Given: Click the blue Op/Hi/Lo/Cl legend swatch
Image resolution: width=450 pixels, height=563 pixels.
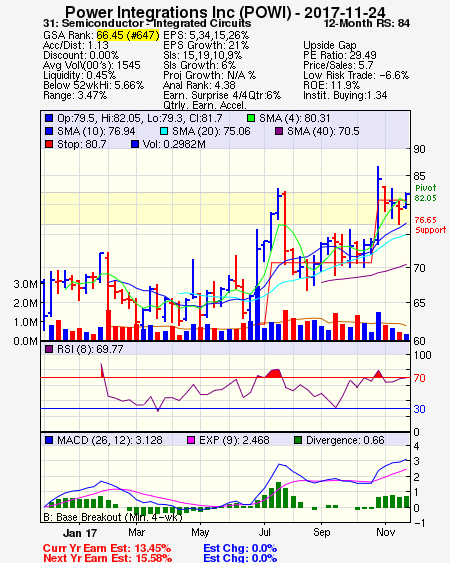Looking at the screenshot, I should (x=49, y=118).
